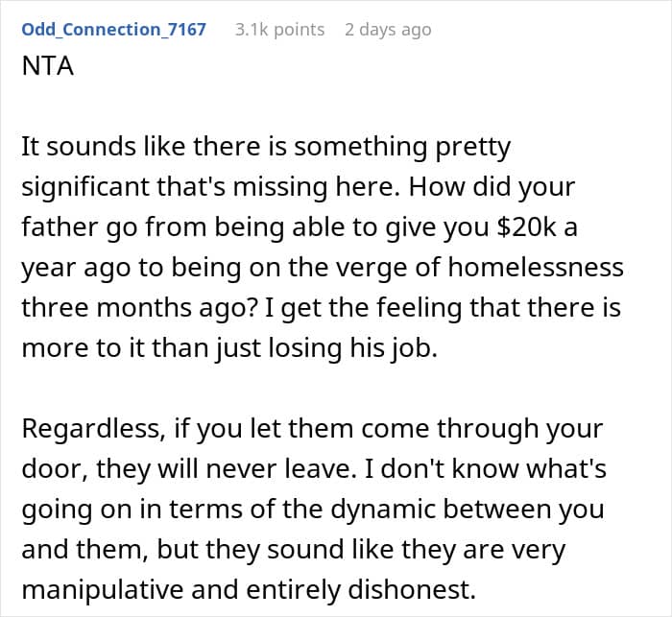672x617 pixels.
Task: Click the word 'father' in the comment
Action: pyautogui.click(x=60, y=226)
